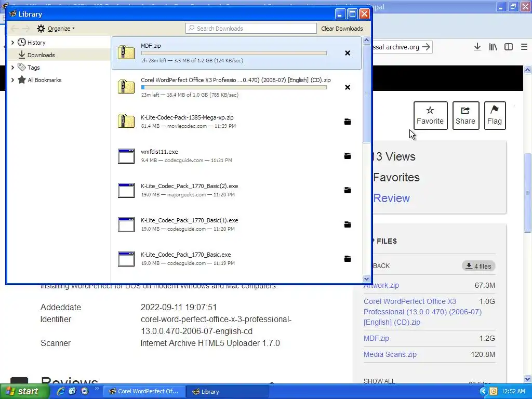532x399 pixels.
Task: Click browser page scroll down arrow
Action: point(528,379)
